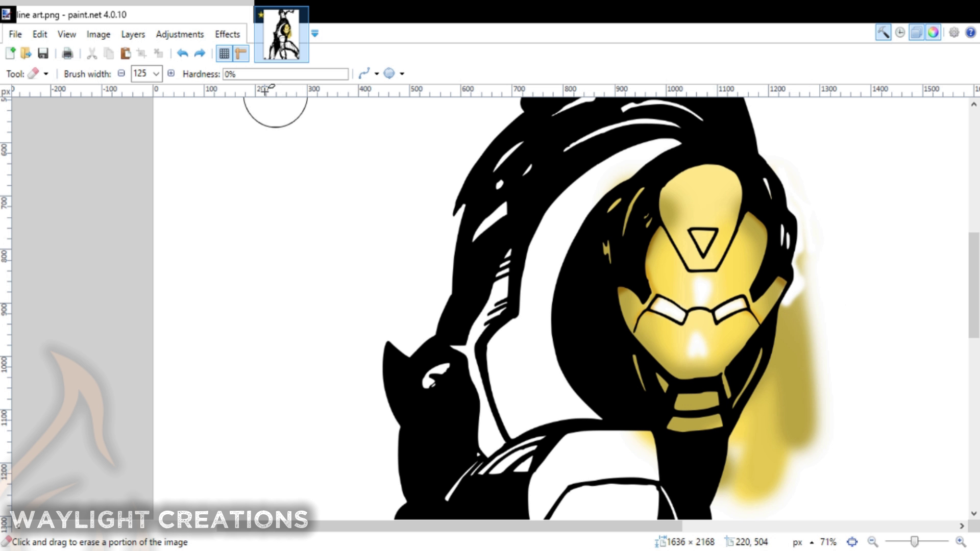The width and height of the screenshot is (980, 551).
Task: Toggle the pixel grid display
Action: click(224, 53)
